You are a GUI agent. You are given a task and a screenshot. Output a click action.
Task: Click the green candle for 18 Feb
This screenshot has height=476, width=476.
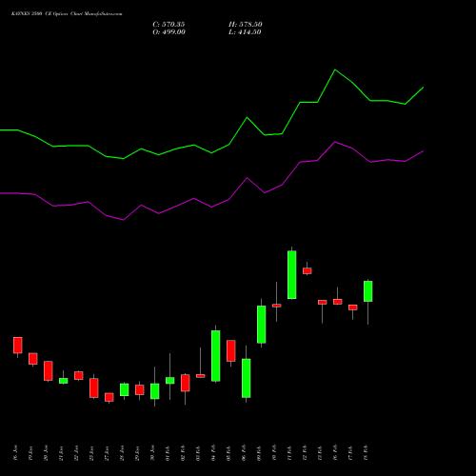(368, 291)
